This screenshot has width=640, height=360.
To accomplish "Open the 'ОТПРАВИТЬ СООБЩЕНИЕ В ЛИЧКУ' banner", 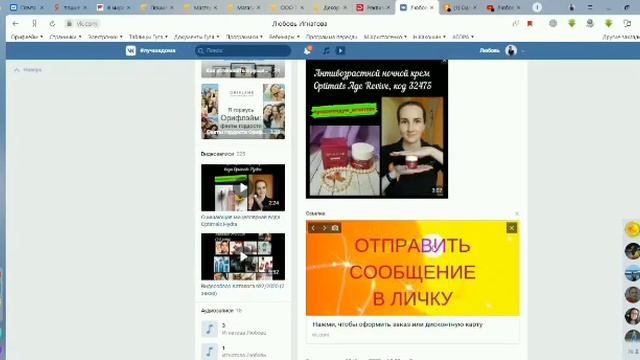I will (413, 268).
